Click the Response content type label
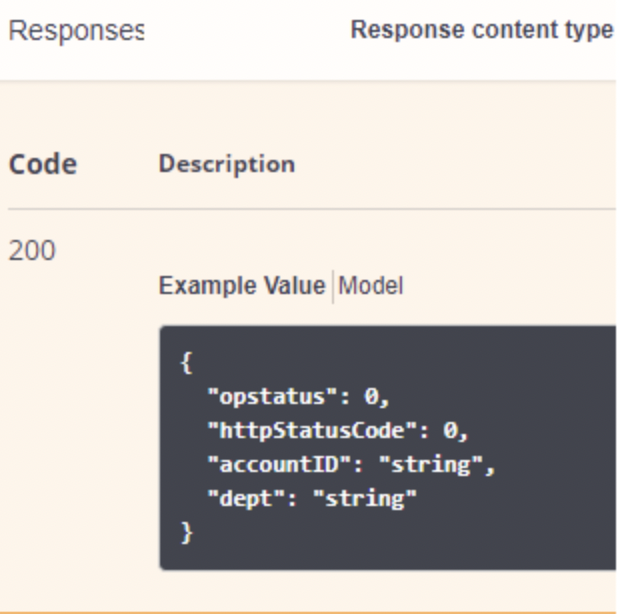This screenshot has height=614, width=620. tap(482, 31)
